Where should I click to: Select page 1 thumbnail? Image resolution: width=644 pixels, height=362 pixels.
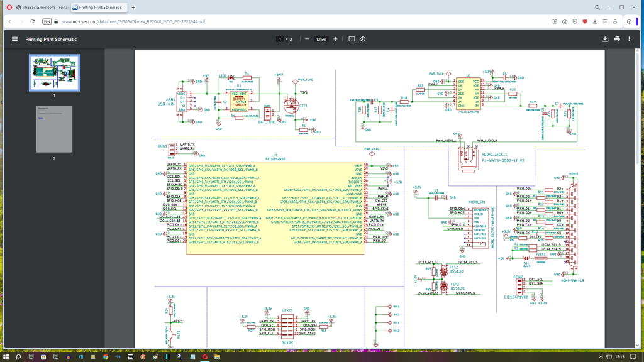click(54, 73)
